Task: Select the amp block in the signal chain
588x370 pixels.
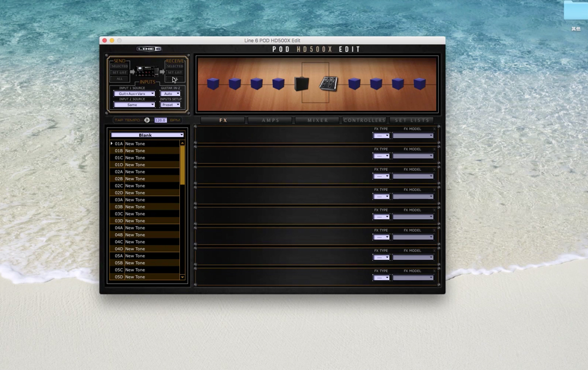Action: coord(302,83)
